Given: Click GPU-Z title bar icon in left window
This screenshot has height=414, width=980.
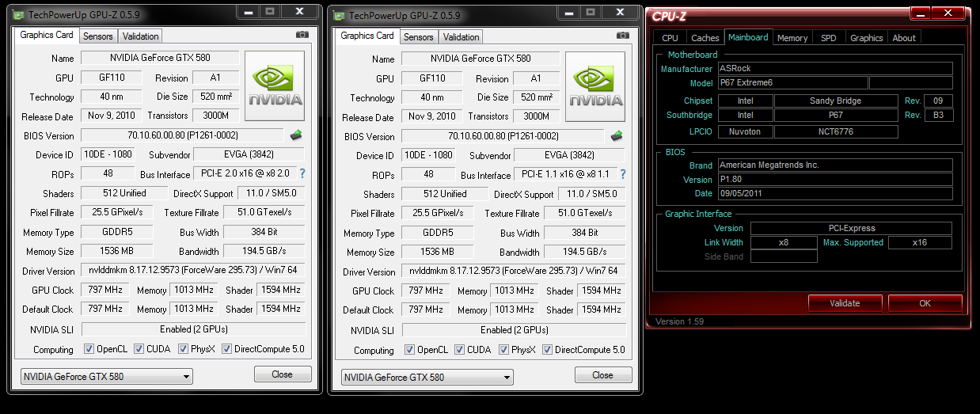Looking at the screenshot, I should (x=18, y=15).
